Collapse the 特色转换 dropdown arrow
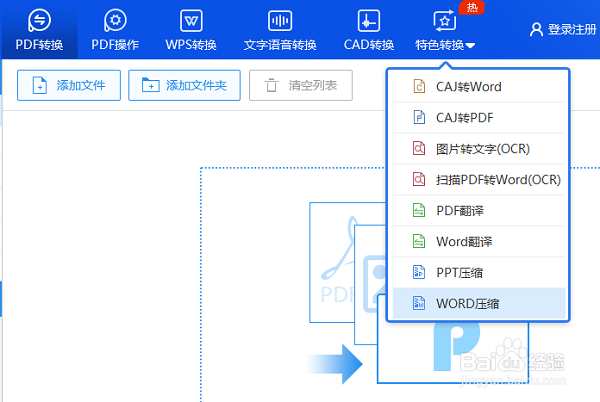Image resolution: width=600 pixels, height=402 pixels. coord(471,46)
